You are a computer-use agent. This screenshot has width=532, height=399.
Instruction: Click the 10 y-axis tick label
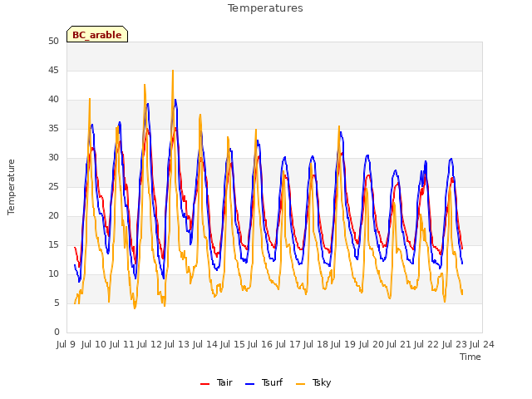pyautogui.click(x=53, y=274)
